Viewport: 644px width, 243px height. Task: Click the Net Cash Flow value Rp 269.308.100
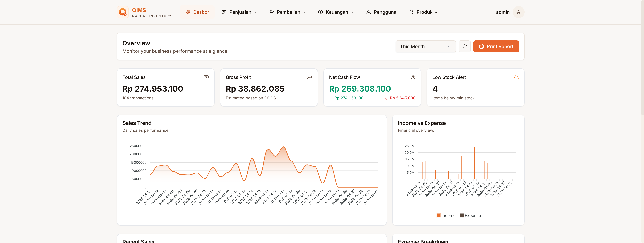(360, 89)
